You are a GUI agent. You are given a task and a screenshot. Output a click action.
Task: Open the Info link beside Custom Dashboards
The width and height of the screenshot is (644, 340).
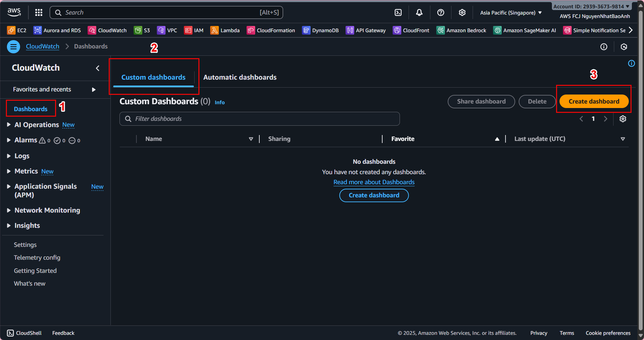click(x=220, y=102)
